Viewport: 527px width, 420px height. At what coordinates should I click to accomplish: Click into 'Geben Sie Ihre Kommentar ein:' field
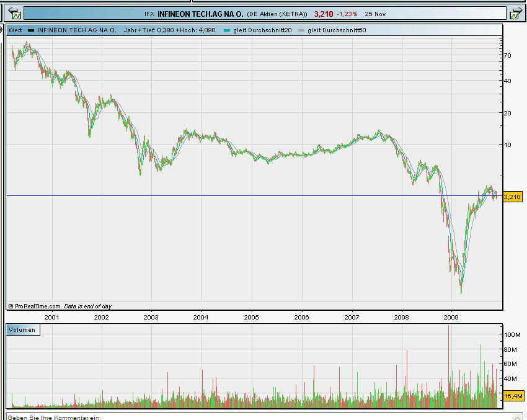tap(263, 418)
